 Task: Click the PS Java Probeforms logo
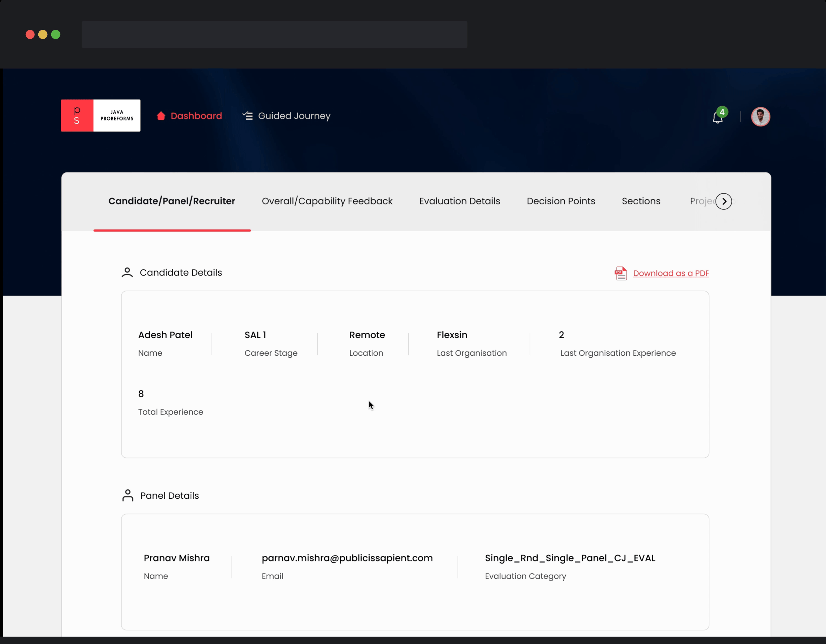(x=100, y=116)
